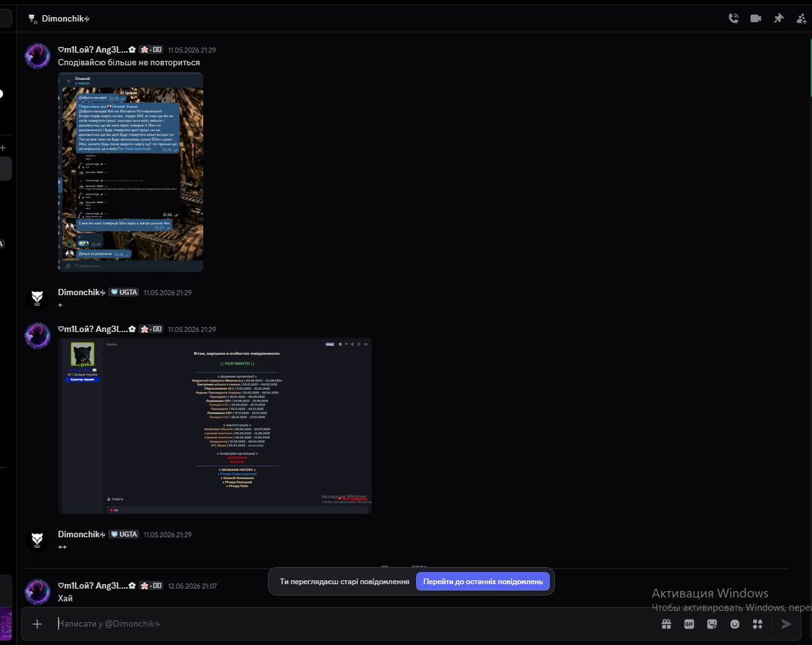Viewport: 812px width, 645px height.
Task: Click Dimonchik avatar beside '++' message
Action: 37,540
